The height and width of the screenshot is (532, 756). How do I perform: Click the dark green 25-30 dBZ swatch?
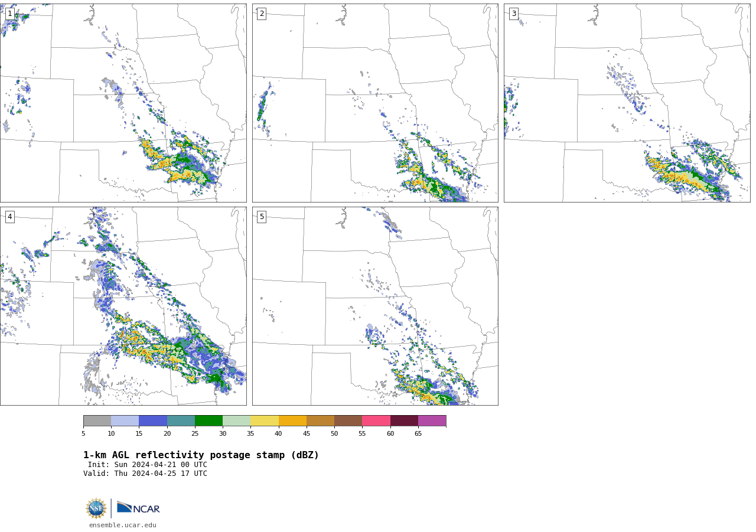click(x=208, y=421)
